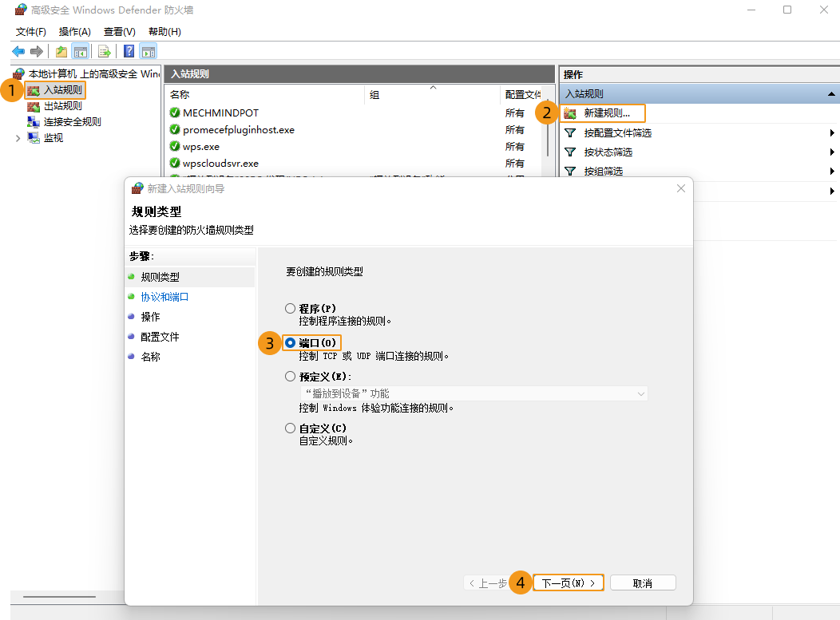Open the 查看(V) menu

pos(120,32)
